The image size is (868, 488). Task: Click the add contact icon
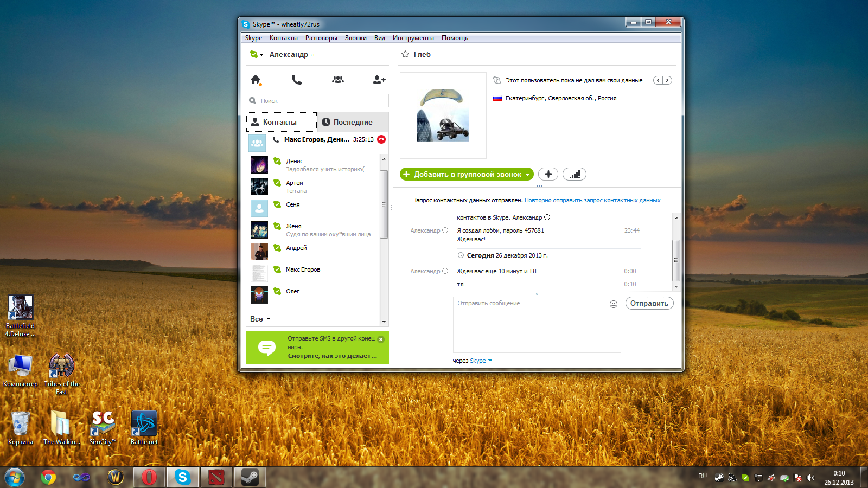379,80
